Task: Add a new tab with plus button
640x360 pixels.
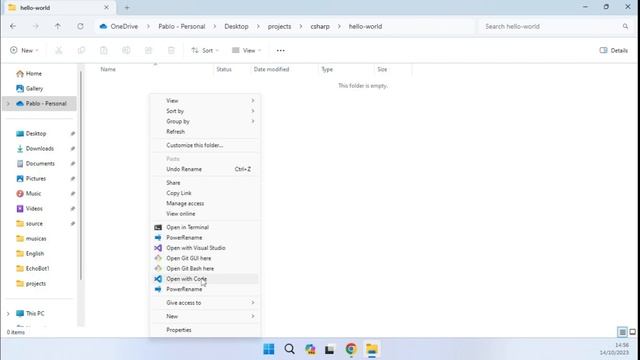Action: coord(127,7)
